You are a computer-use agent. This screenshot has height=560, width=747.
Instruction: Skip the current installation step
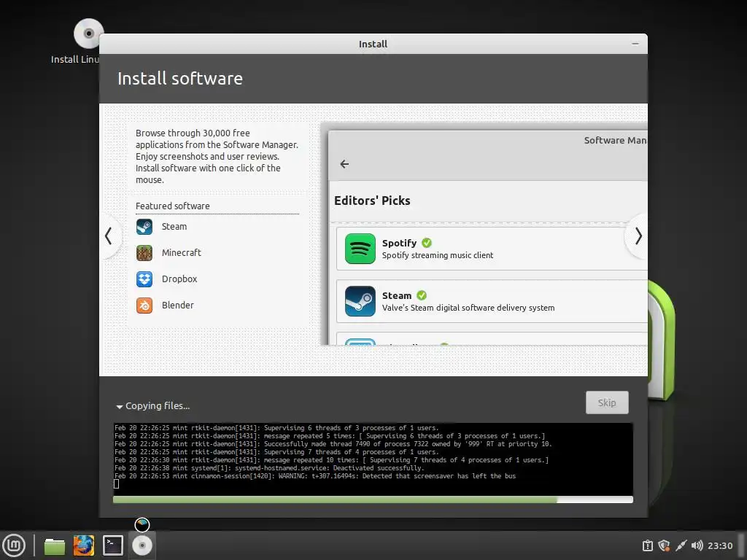(x=607, y=402)
